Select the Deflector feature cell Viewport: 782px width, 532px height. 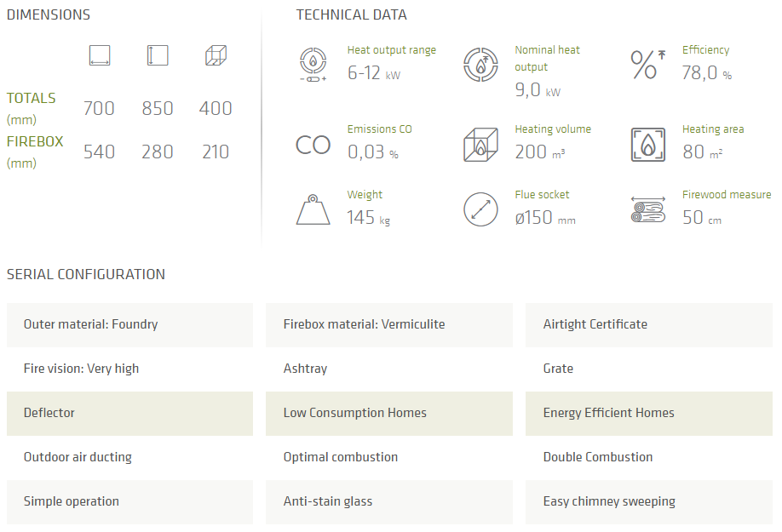(x=129, y=413)
